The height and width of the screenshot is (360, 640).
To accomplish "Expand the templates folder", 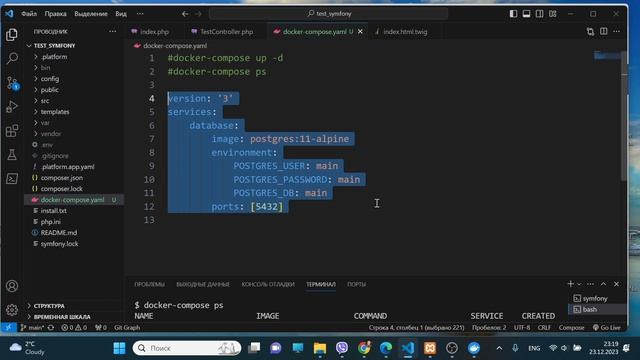I will pos(55,112).
